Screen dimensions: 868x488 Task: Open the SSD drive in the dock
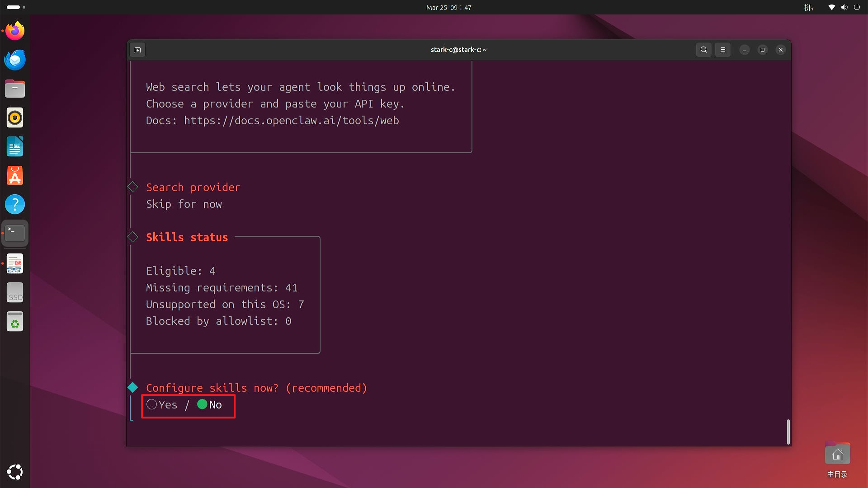[15, 293]
